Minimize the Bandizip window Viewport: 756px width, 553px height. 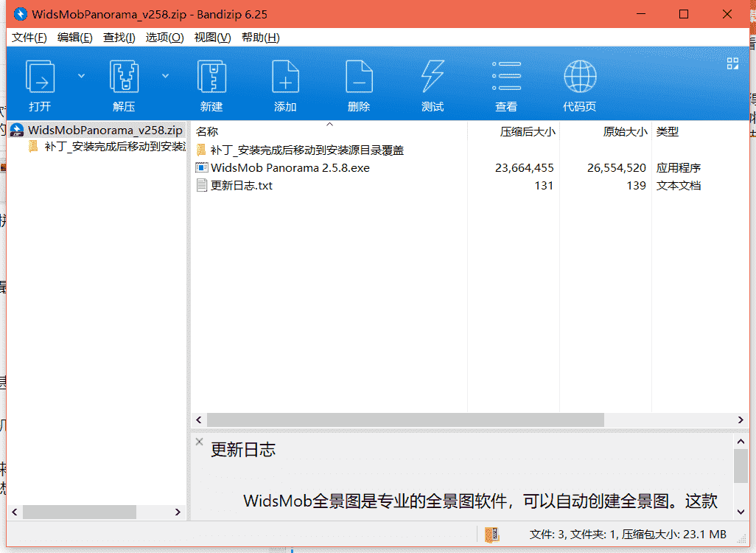point(641,14)
